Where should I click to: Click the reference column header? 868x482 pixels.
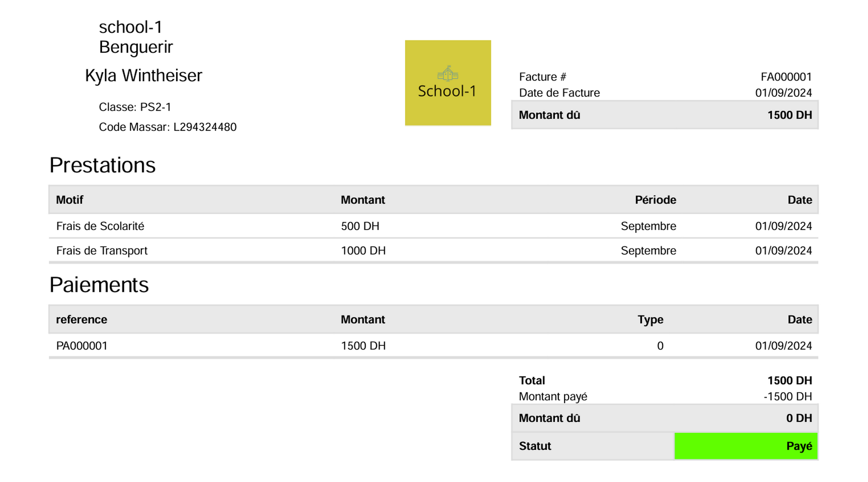point(82,319)
